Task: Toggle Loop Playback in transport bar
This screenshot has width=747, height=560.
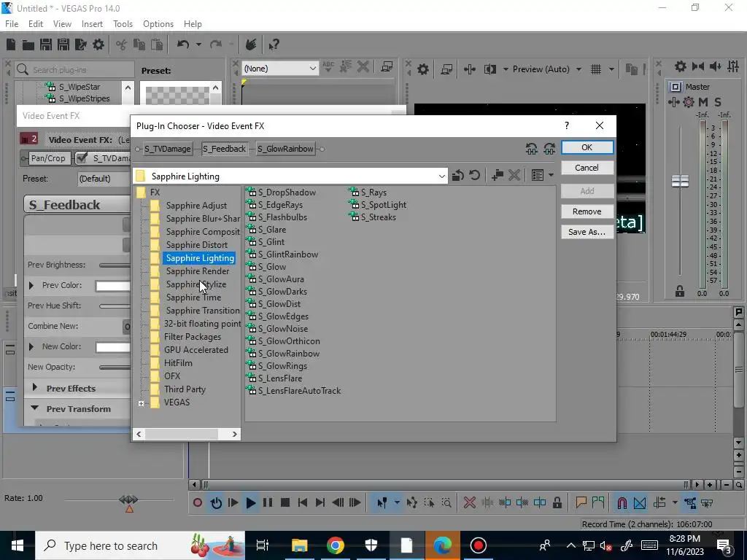Action: click(x=216, y=503)
